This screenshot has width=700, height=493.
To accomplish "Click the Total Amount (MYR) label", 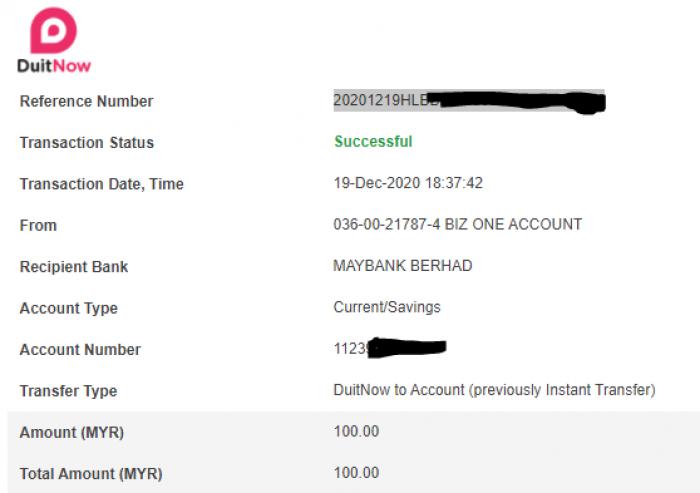I will [91, 474].
